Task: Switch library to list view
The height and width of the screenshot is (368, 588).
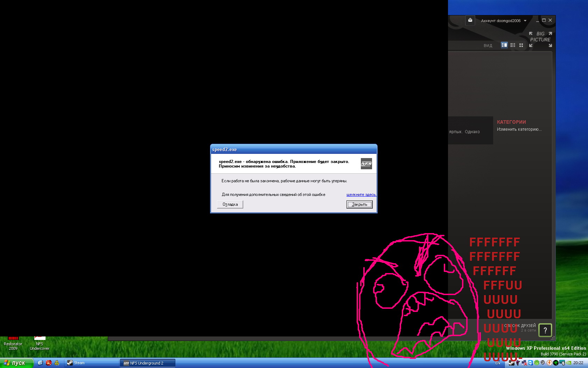Action: click(x=513, y=45)
